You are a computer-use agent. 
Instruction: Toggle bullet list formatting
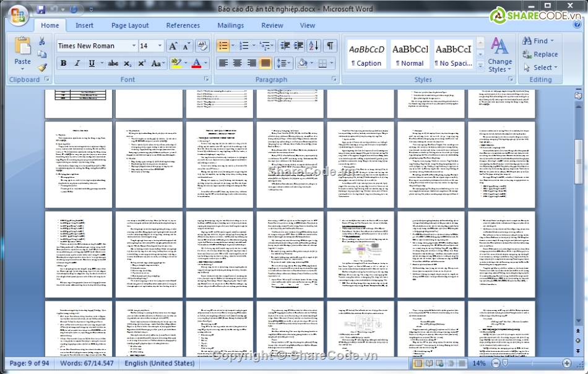(223, 46)
